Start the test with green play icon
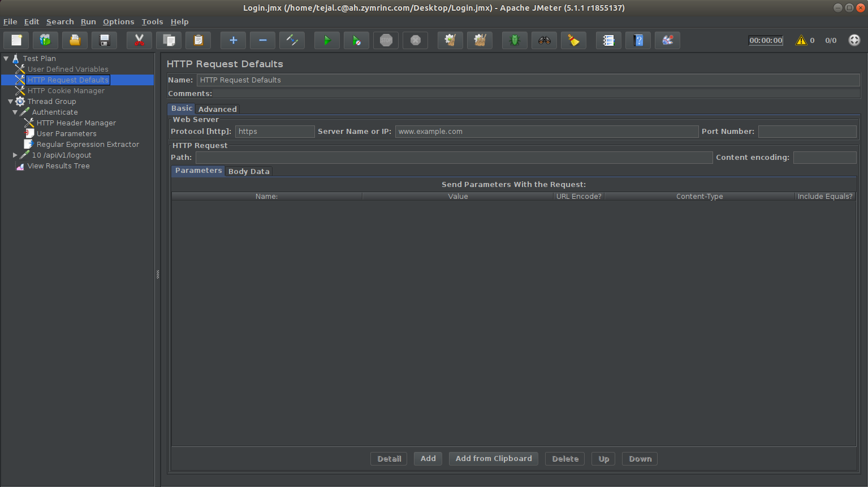The image size is (868, 487). pyautogui.click(x=327, y=40)
